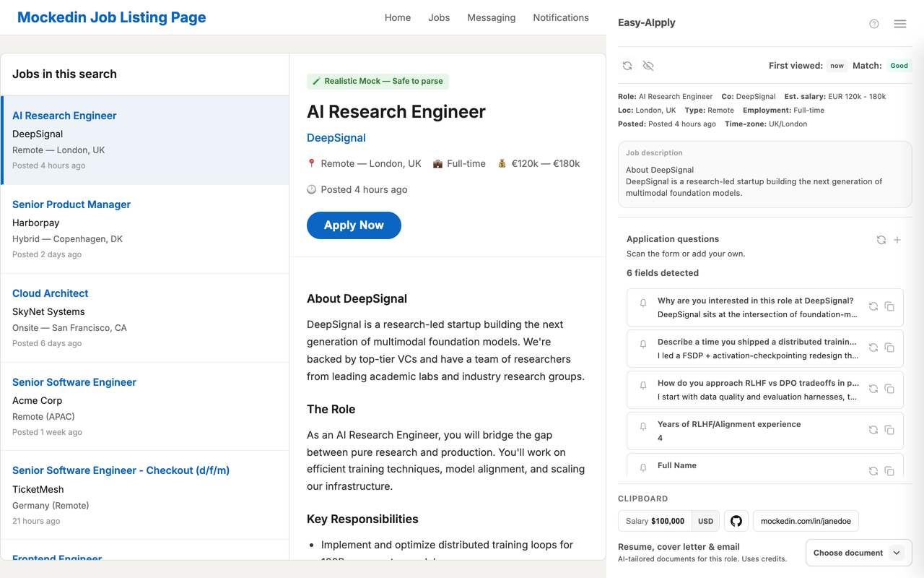Click 'TicketMesh' company name
Screen dimensions: 924x578
pos(38,490)
